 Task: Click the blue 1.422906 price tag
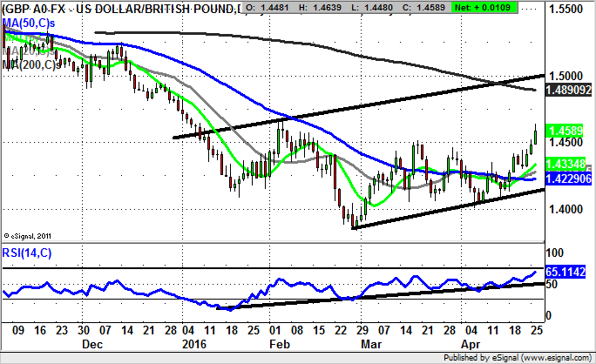(568, 178)
